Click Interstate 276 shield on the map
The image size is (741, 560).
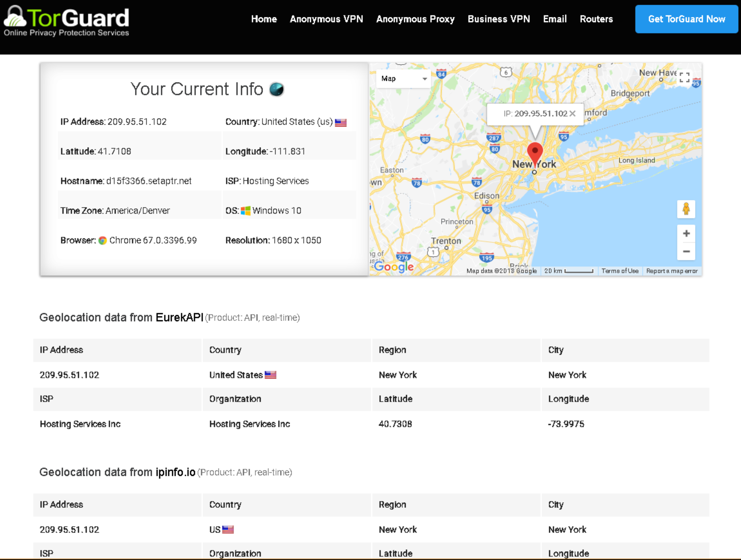[x=403, y=257]
